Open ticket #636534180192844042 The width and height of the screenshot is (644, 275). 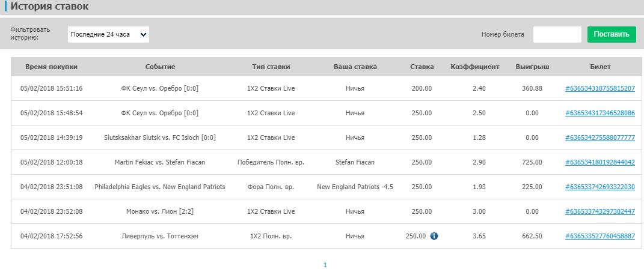[x=600, y=162]
